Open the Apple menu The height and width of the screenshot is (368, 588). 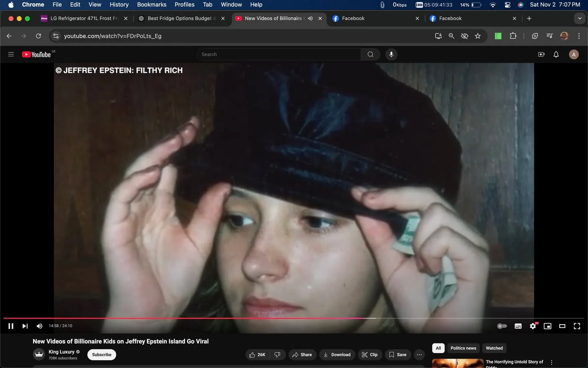(11, 5)
